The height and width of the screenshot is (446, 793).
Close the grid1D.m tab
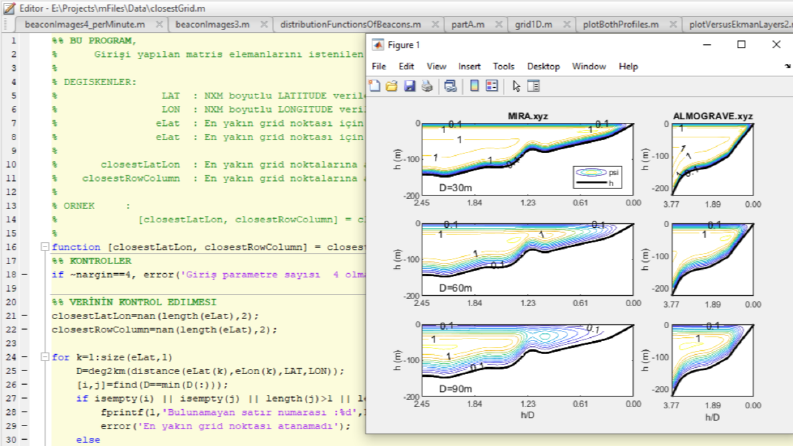pyautogui.click(x=566, y=24)
